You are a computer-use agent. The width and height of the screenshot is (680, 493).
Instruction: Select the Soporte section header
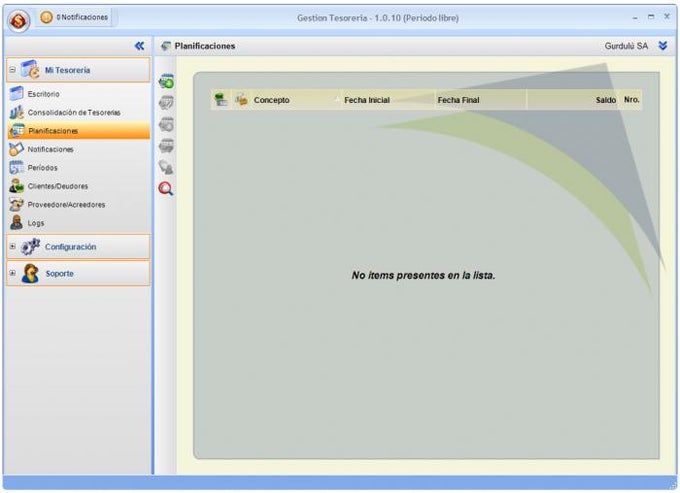tap(78, 274)
